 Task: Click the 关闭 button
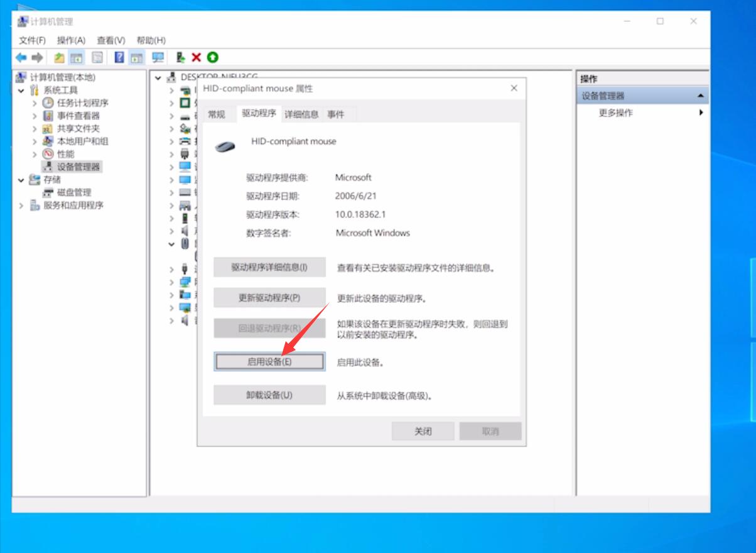tap(423, 431)
